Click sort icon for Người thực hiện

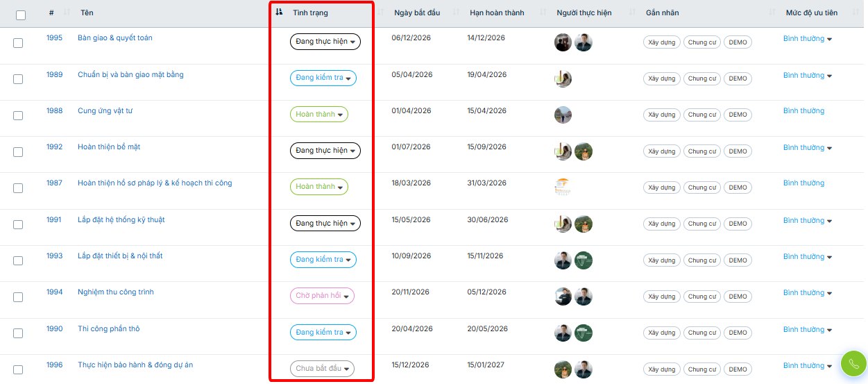coord(632,12)
